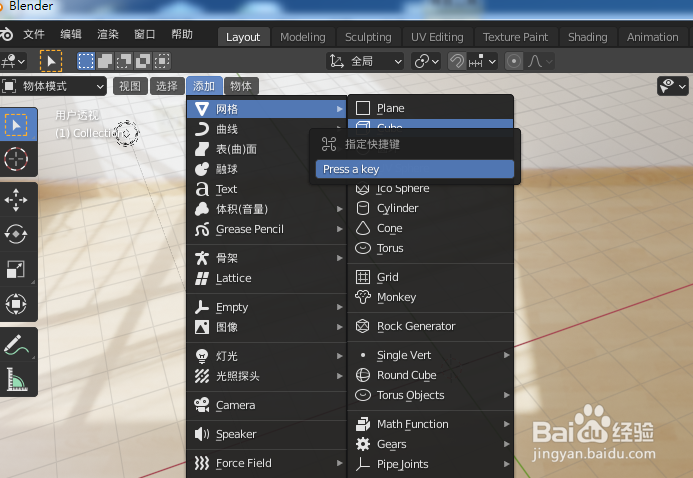Open the 编辑 menu
This screenshot has width=693, height=478.
tap(71, 34)
